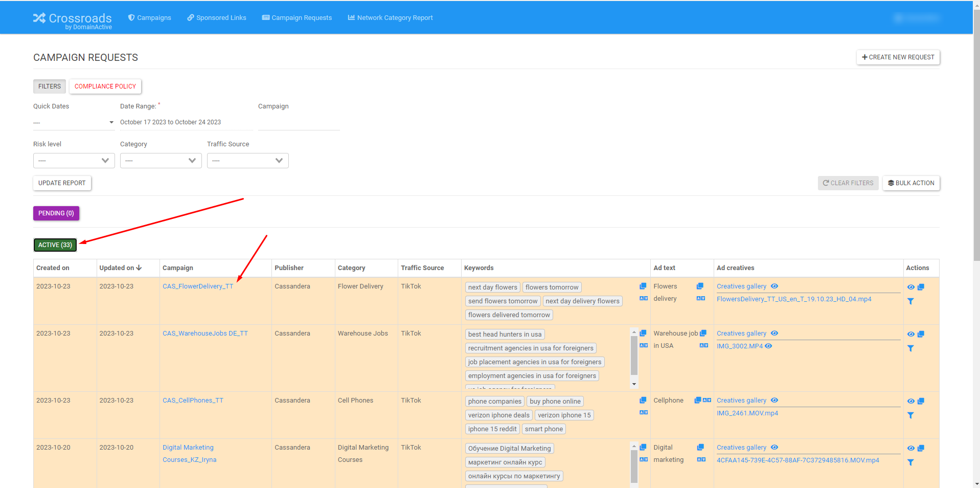Click the copy icon in CAS_FlowerDelivery_TT actions
The height and width of the screenshot is (488, 980).
(921, 287)
